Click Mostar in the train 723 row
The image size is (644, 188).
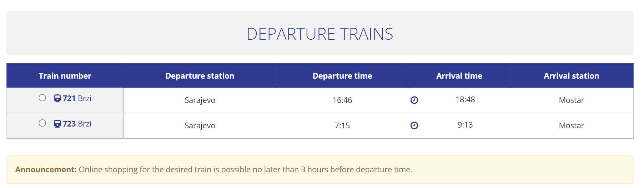[571, 126]
